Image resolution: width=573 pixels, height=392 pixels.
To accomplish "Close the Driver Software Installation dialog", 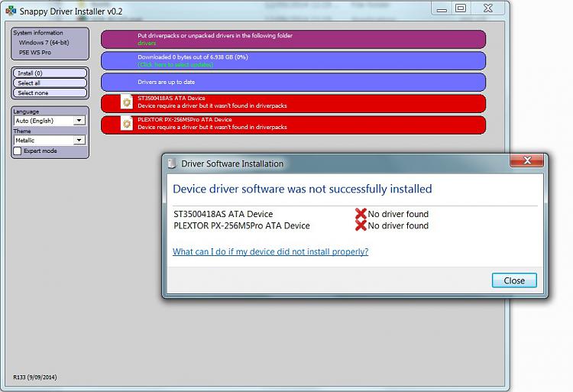I will coord(514,280).
